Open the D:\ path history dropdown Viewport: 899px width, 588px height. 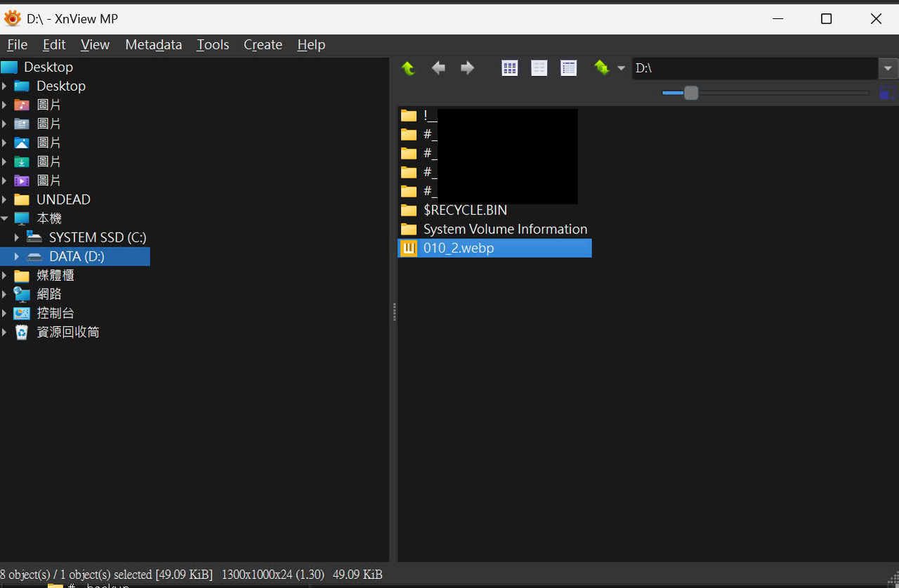point(888,68)
